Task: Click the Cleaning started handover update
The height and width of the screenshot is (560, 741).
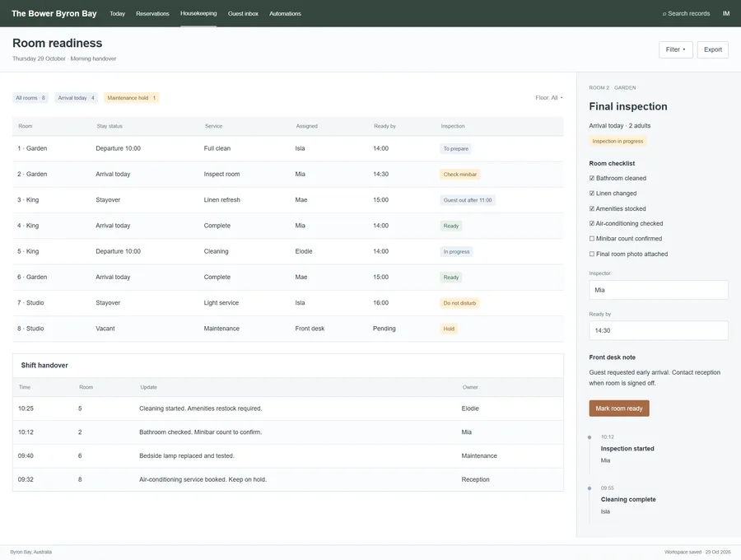Action: pyautogui.click(x=200, y=408)
